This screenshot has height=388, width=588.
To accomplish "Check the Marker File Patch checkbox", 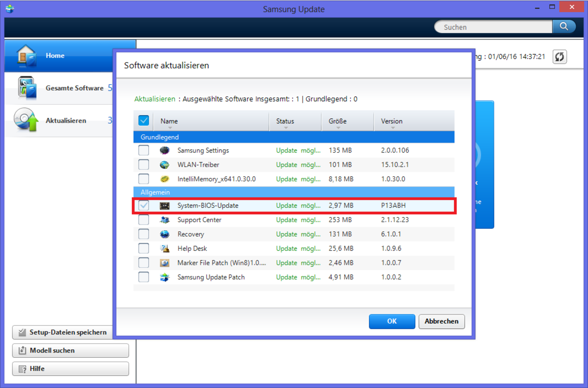I will click(144, 263).
